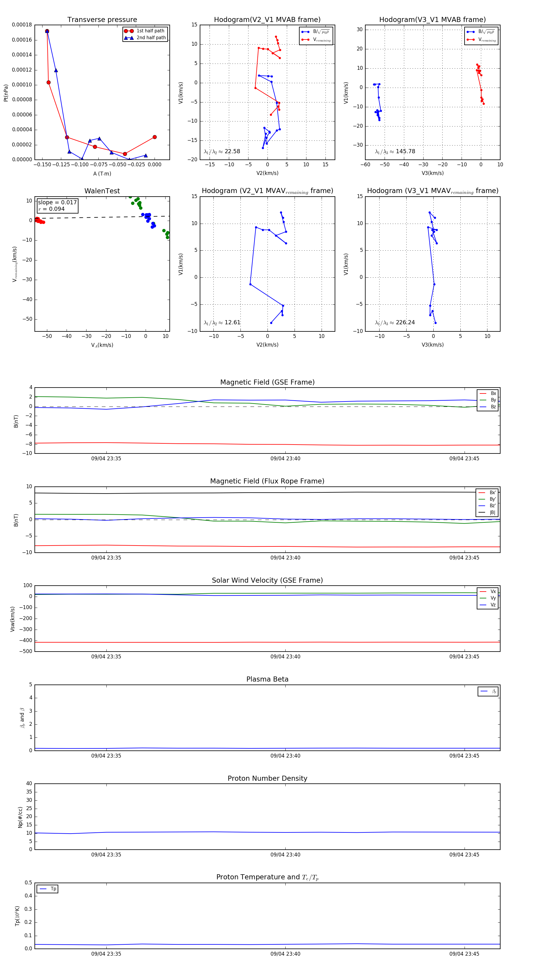Click the 'Proton Number Density' title
Screen dimensions: 535x980
(267, 778)
